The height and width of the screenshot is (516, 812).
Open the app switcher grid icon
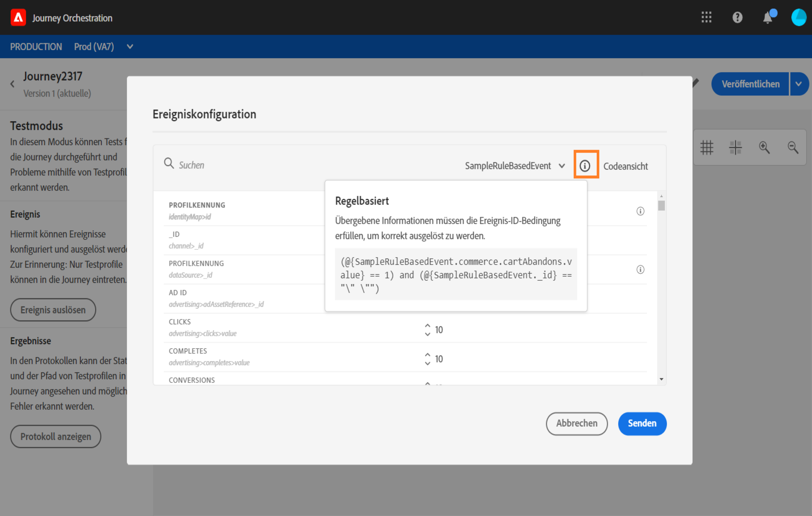pos(706,17)
